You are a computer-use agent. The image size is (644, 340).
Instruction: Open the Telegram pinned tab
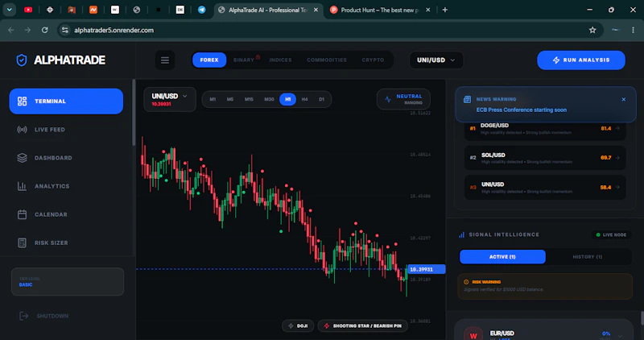[x=202, y=10]
